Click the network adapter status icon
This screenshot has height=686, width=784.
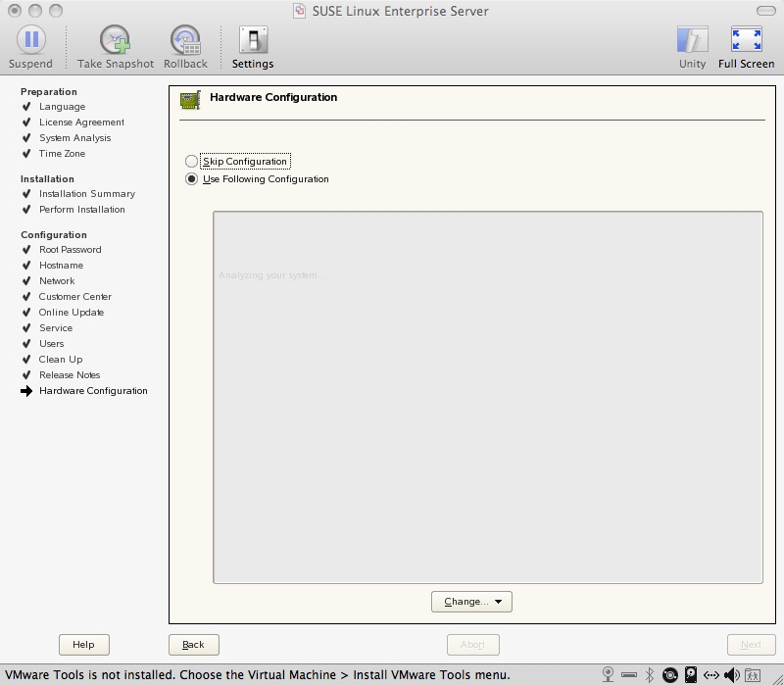coord(711,675)
